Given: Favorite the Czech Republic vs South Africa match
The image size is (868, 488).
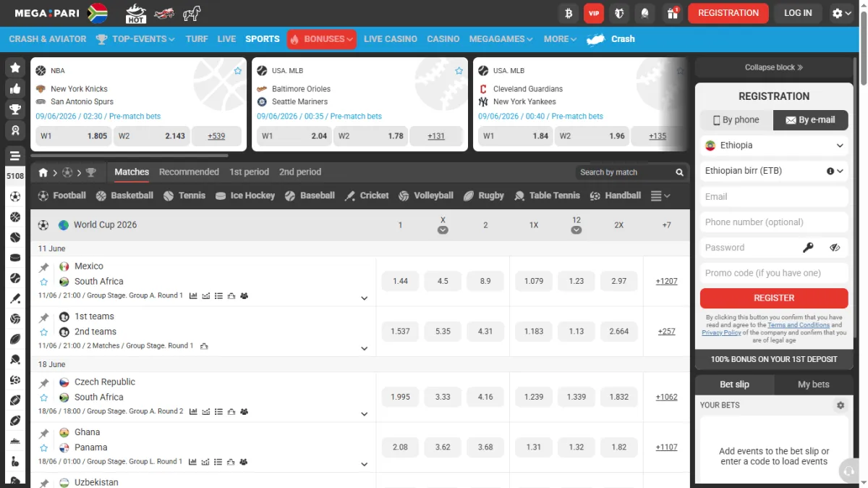Looking at the screenshot, I should pyautogui.click(x=44, y=397).
